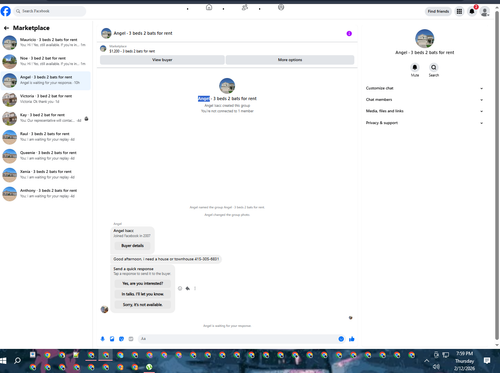Click the voice clip microphone icon
This screenshot has width=500, height=373.
[x=103, y=339]
